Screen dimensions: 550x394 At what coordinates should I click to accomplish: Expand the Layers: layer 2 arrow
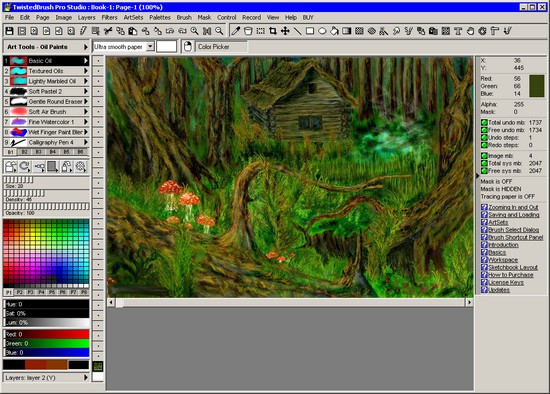(85, 378)
